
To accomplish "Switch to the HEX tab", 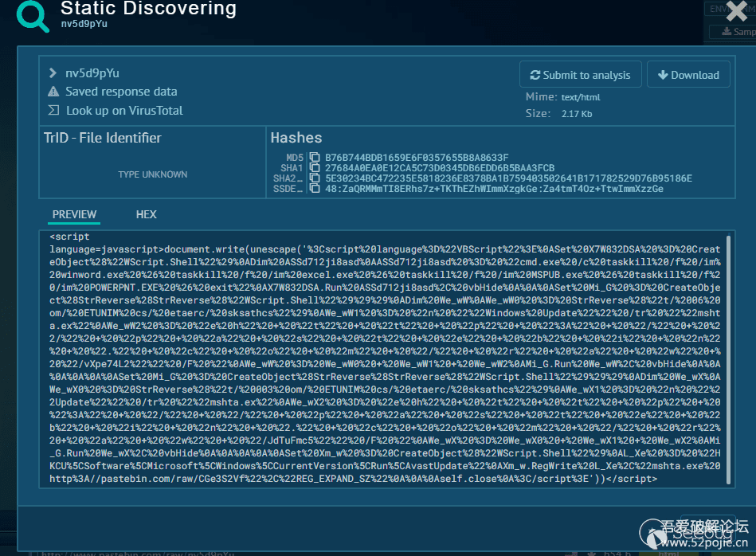I will click(x=147, y=214).
